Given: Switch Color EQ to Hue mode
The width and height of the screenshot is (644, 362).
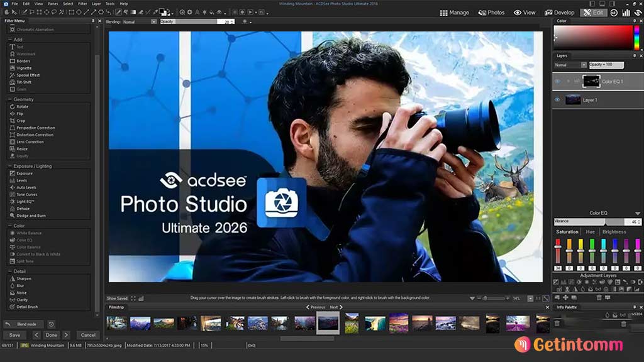Looking at the screenshot, I should pyautogui.click(x=590, y=232).
